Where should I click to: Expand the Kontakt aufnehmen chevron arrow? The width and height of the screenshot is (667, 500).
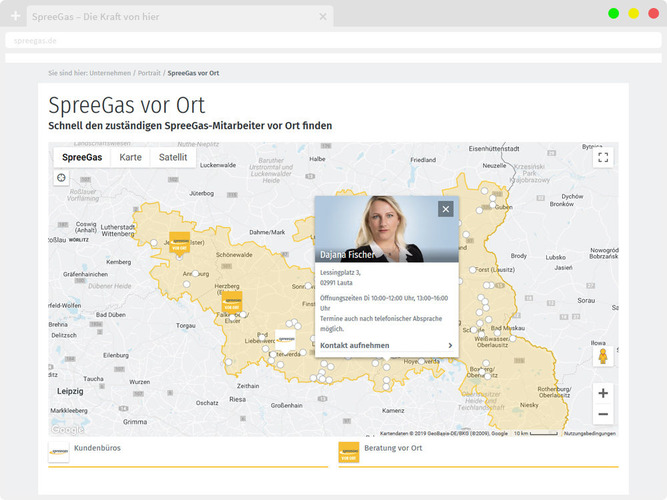point(450,345)
